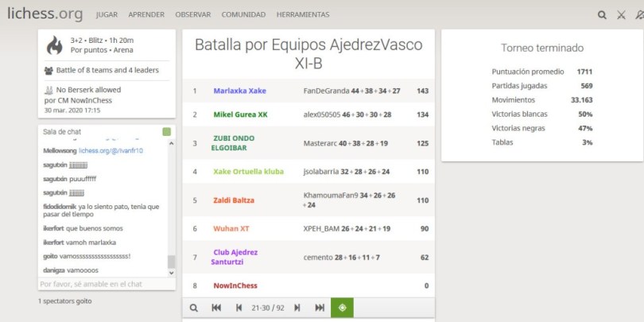Screen dimensions: 644x322
Task: Open the JUGAR menu
Action: [x=107, y=15]
